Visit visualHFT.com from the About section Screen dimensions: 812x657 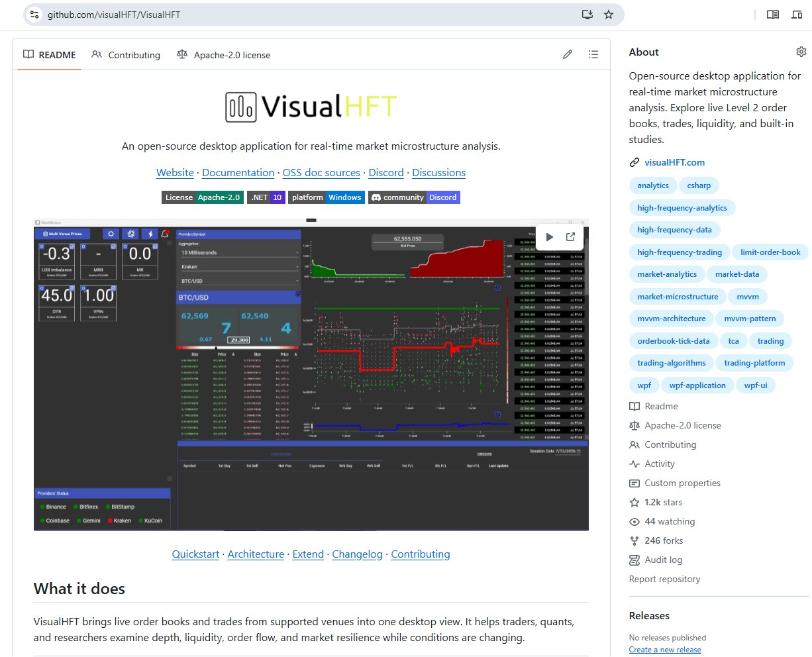tap(674, 162)
